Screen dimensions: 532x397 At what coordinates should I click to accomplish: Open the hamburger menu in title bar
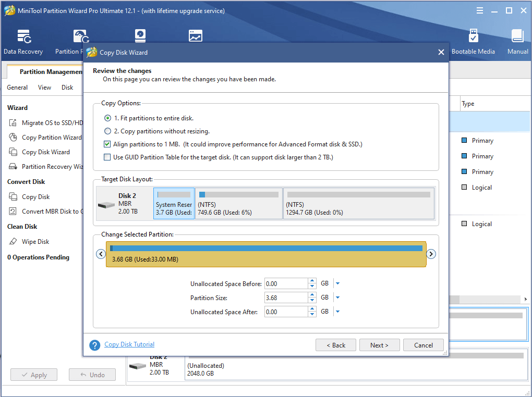point(479,10)
